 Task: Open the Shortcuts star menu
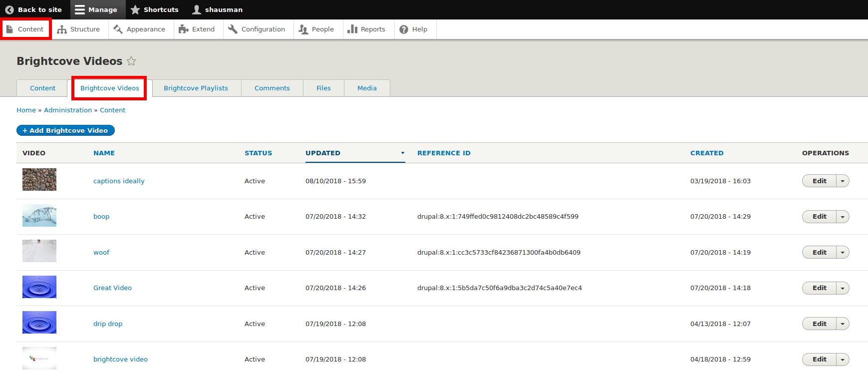(155, 9)
